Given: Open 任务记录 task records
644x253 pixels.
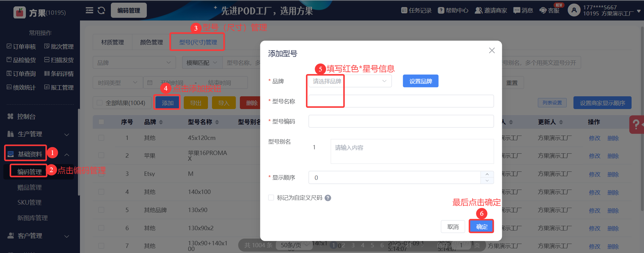Looking at the screenshot, I should (416, 10).
